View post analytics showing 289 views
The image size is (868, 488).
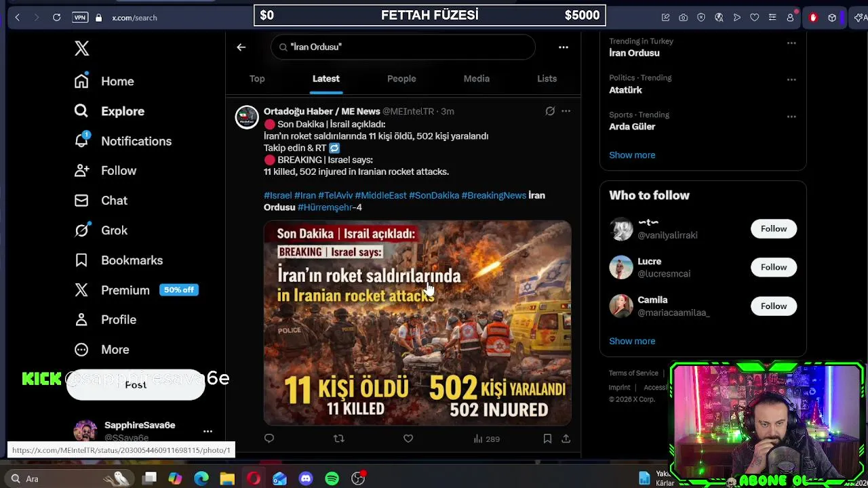click(486, 439)
